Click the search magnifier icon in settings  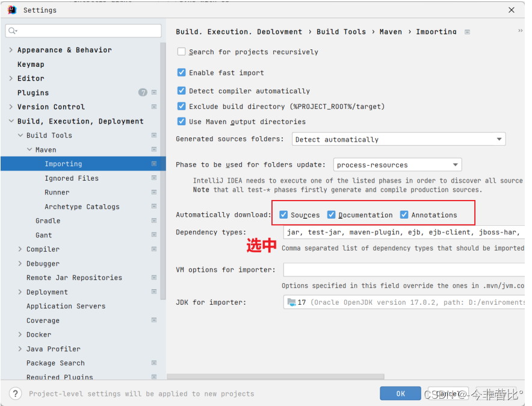pos(13,31)
